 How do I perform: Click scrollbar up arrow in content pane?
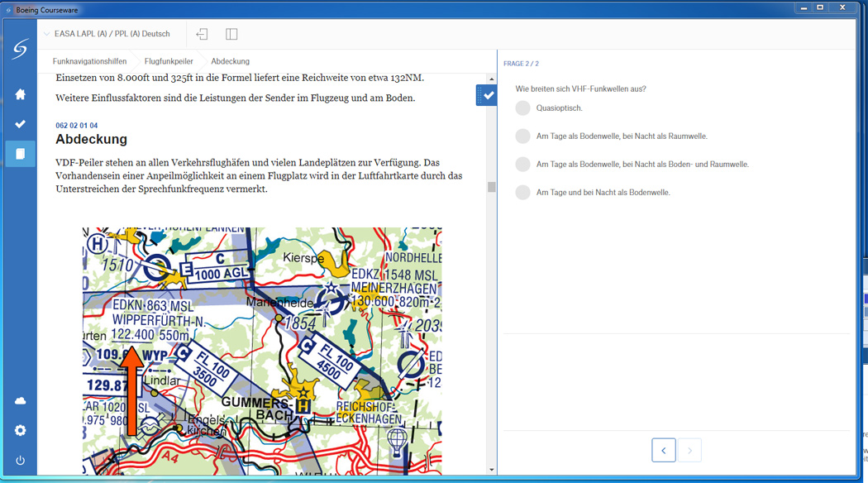click(x=492, y=79)
